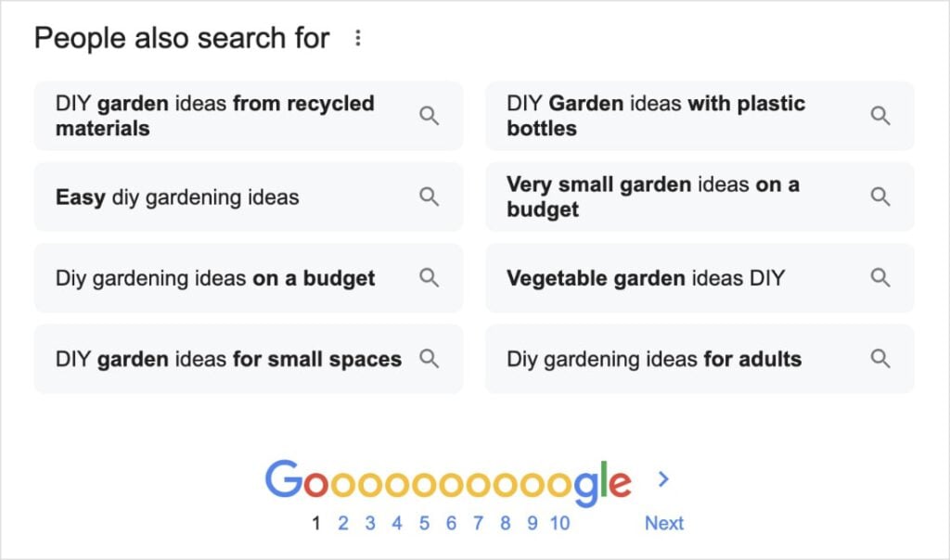The width and height of the screenshot is (950, 560).
Task: Click the magnifier icon next to 'Diy gardening ideas on a budget'
Action: click(x=429, y=277)
